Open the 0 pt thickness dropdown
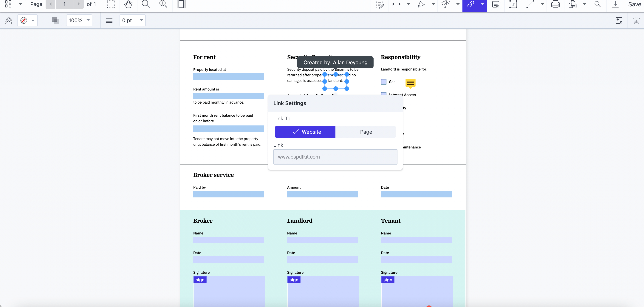644x307 pixels. 132,20
